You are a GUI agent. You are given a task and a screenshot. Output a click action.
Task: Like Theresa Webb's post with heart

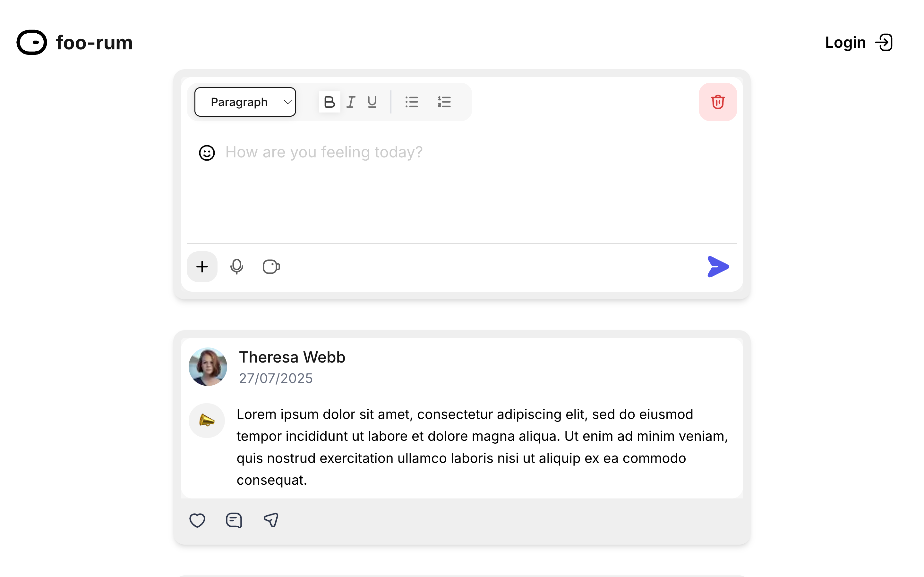click(197, 520)
